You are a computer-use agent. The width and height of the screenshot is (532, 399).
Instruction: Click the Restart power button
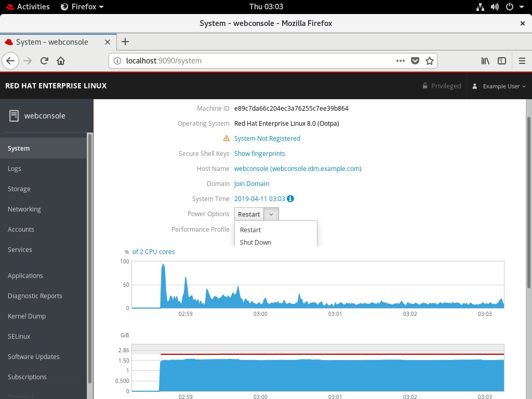pos(249,215)
